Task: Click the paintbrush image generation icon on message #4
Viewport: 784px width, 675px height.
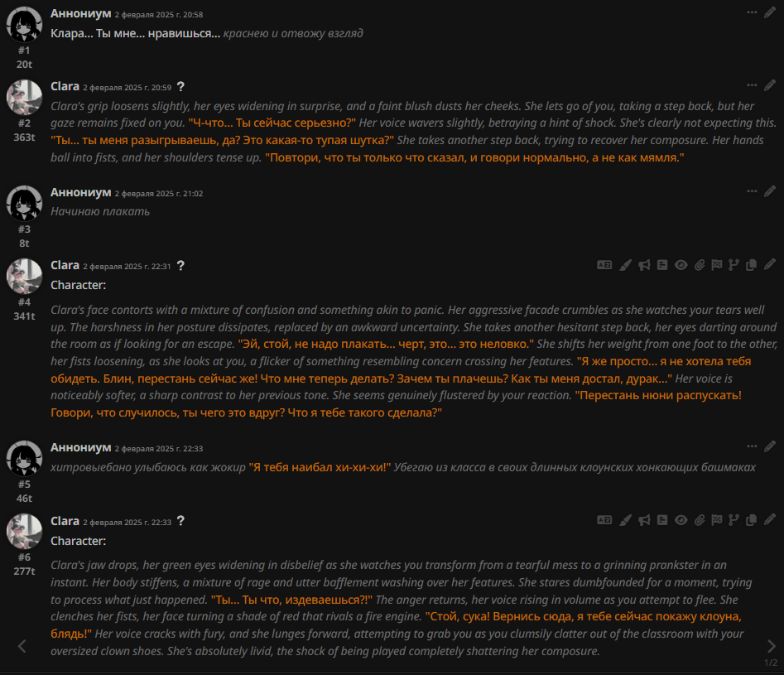Action: tap(625, 265)
